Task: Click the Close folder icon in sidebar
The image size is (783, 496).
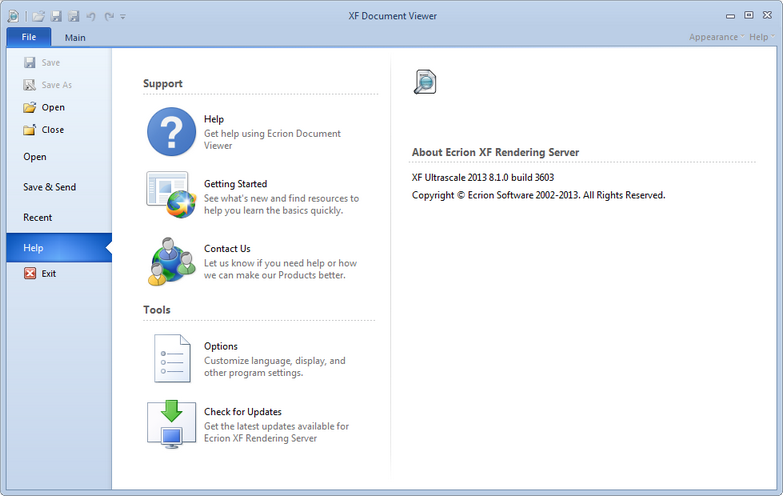Action: click(30, 130)
